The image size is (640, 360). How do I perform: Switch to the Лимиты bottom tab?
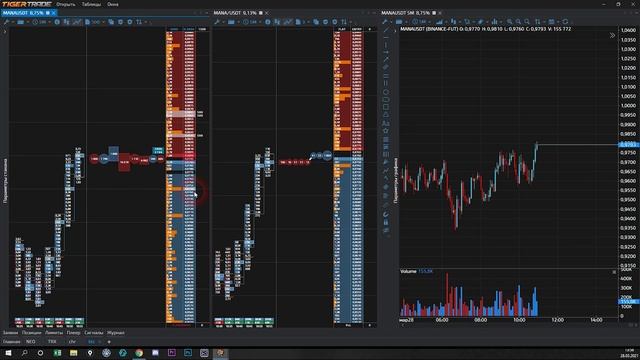click(x=54, y=333)
